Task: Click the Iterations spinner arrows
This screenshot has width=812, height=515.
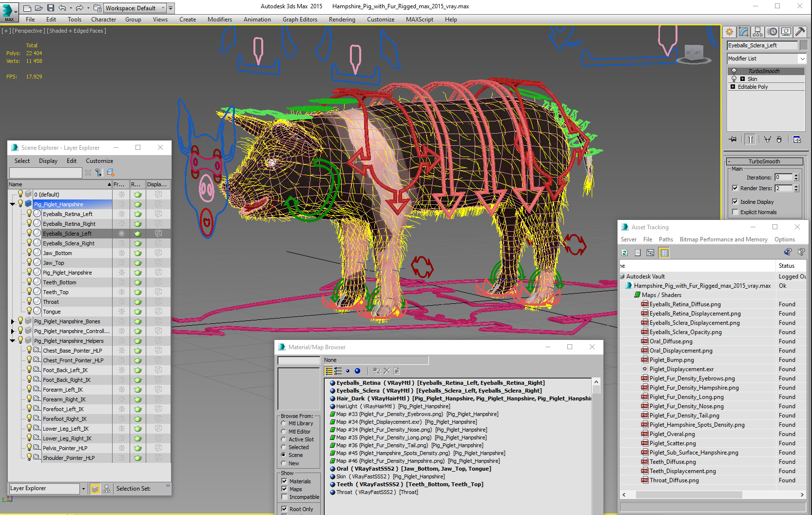Action: click(796, 177)
